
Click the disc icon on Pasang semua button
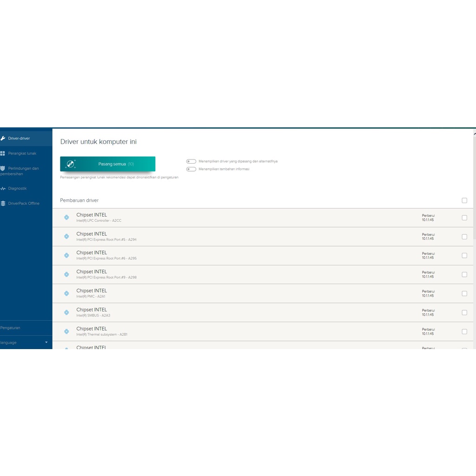click(71, 164)
